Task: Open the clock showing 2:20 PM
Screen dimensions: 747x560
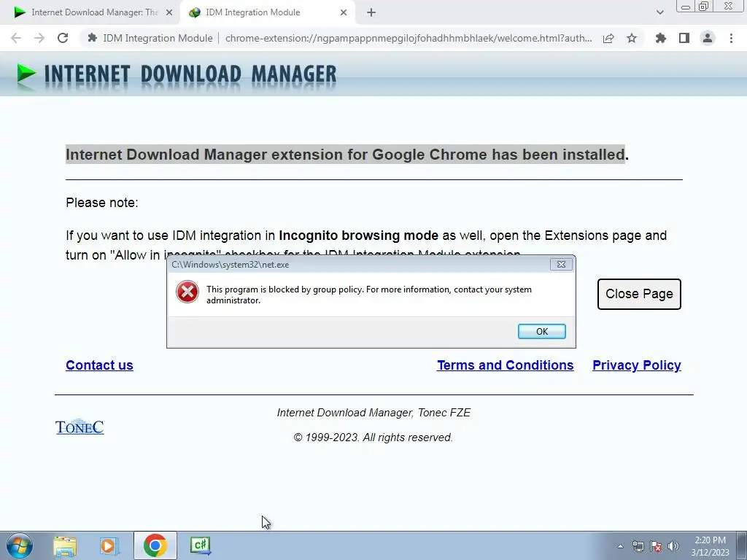Action: pyautogui.click(x=710, y=546)
